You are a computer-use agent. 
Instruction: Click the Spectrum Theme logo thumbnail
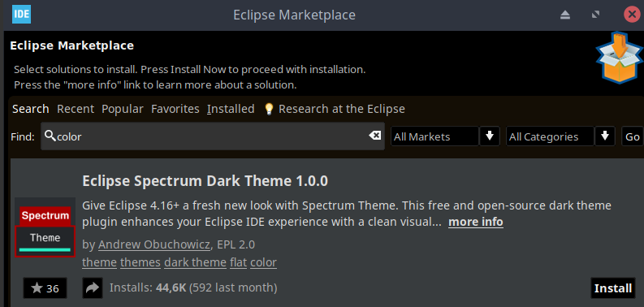pos(45,227)
